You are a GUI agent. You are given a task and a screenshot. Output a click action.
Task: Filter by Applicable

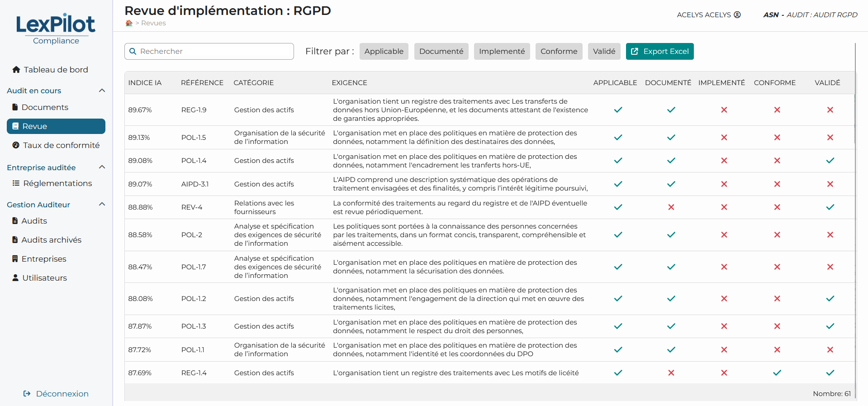pos(384,52)
